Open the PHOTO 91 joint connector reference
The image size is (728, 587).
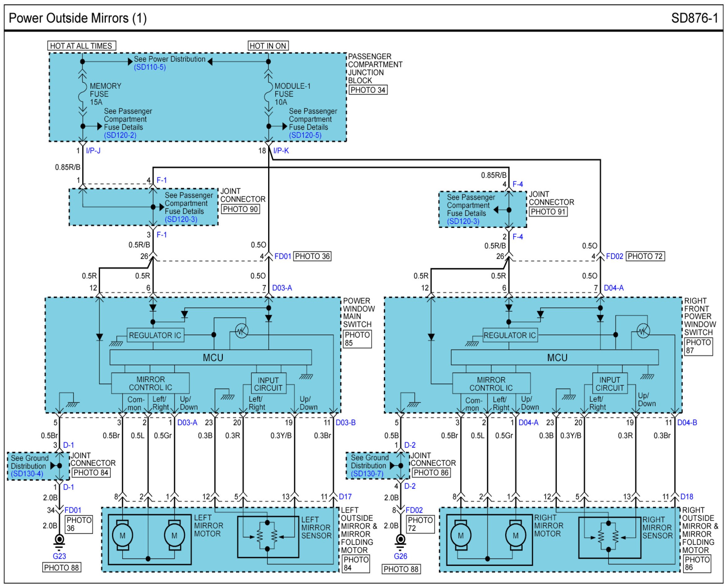(x=548, y=212)
